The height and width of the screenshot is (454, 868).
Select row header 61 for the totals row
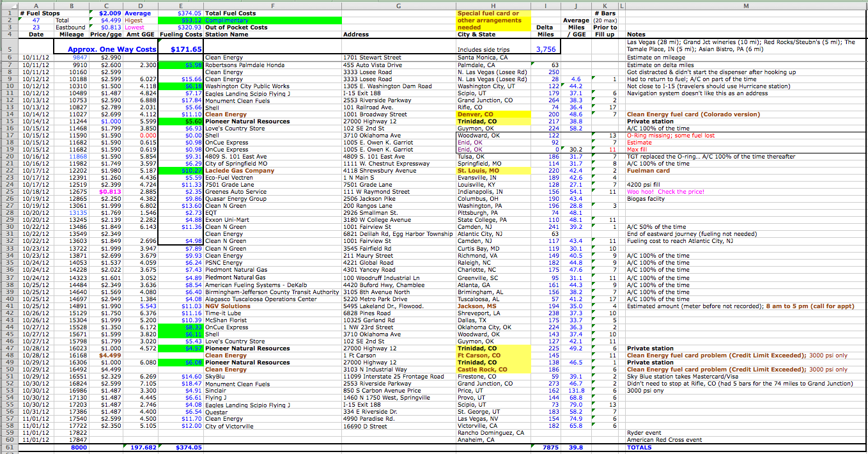[8, 448]
